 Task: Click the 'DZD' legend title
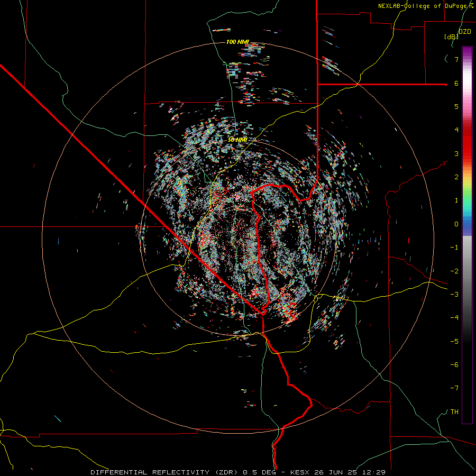[465, 32]
